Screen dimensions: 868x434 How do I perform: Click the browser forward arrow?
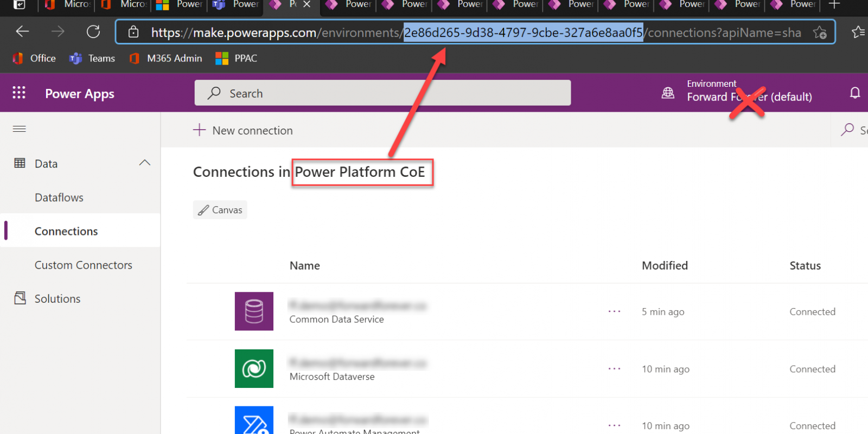58,32
